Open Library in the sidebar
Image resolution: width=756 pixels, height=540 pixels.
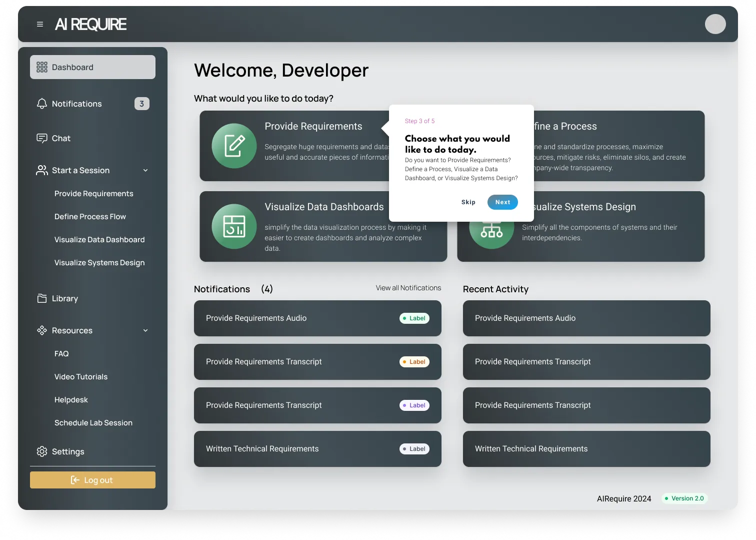pos(92,298)
